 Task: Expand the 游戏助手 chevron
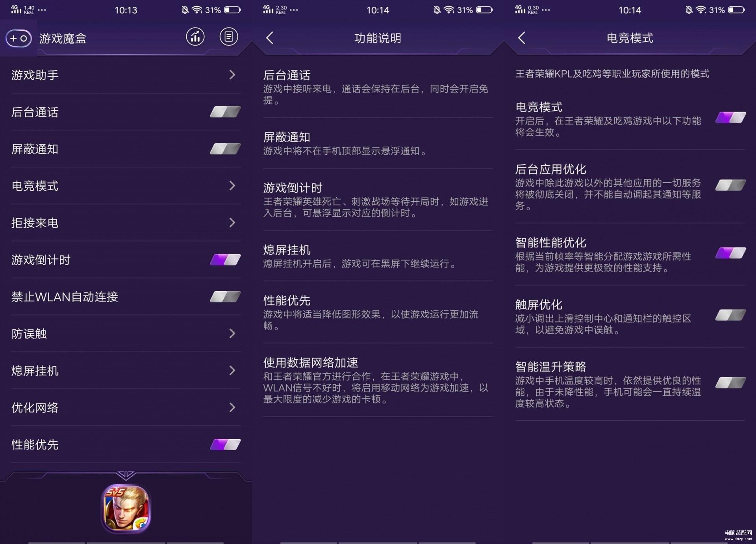tap(232, 75)
